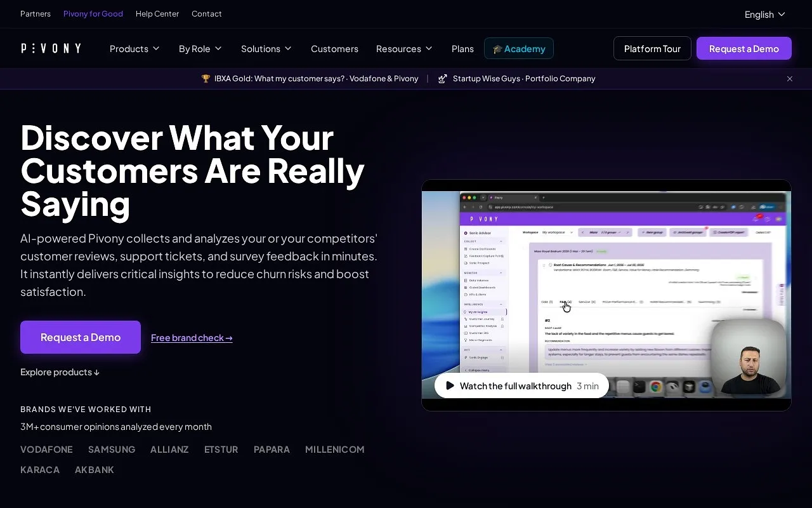812x508 pixels.
Task: Click the MILLENICOM brand name
Action: [x=335, y=450]
